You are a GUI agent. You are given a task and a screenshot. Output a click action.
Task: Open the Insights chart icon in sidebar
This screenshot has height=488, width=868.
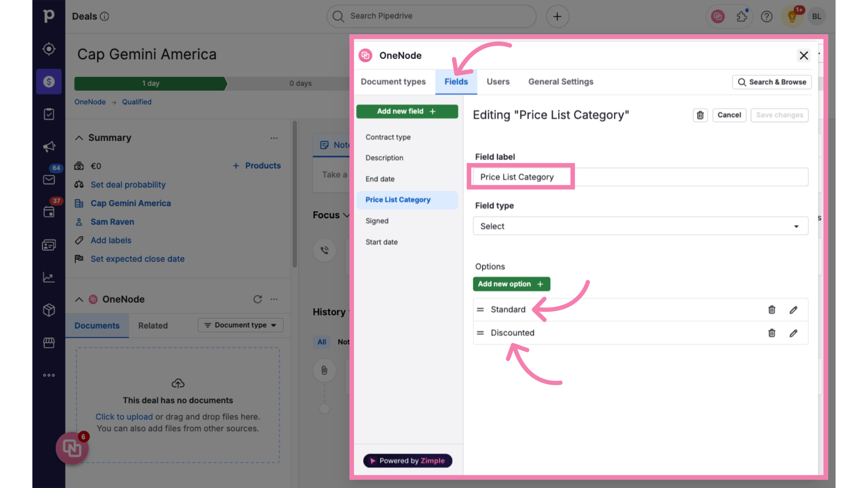49,277
